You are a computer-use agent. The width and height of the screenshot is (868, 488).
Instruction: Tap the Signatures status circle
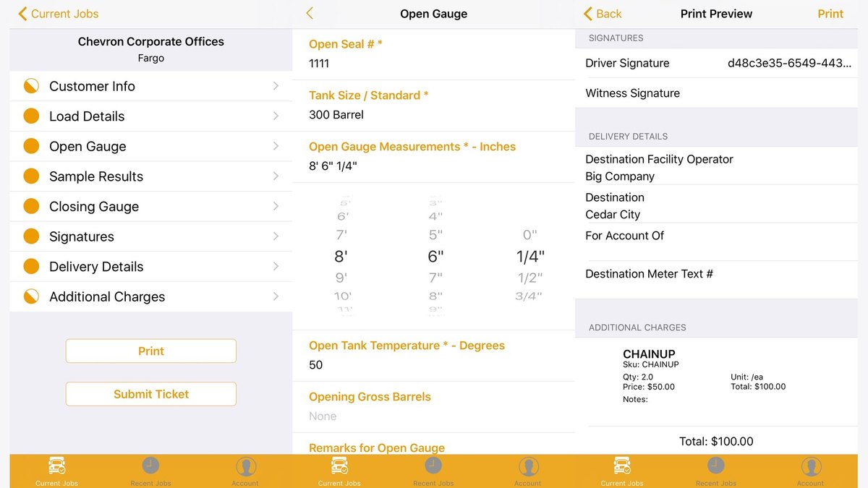point(31,236)
